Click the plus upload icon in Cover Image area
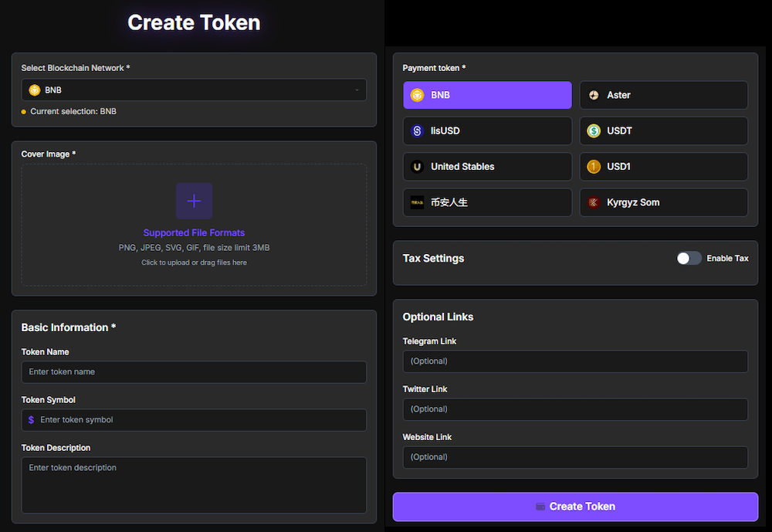 coord(194,201)
